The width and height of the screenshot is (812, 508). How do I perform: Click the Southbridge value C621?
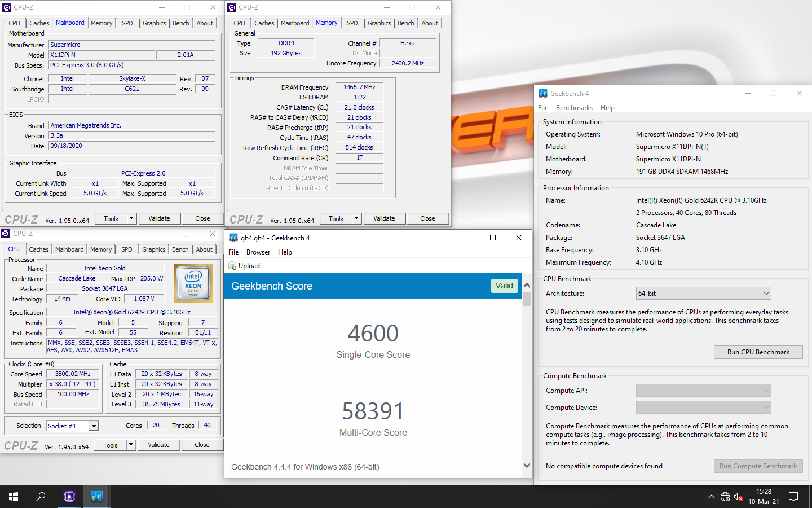point(132,89)
